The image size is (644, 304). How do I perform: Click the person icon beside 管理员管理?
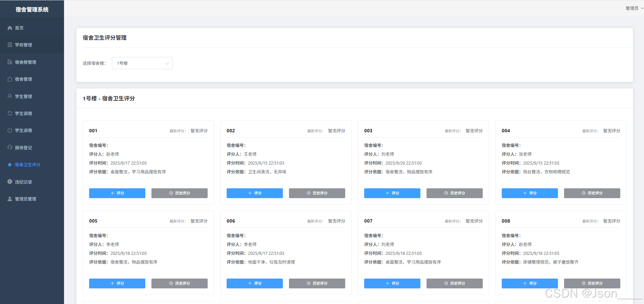(x=10, y=199)
